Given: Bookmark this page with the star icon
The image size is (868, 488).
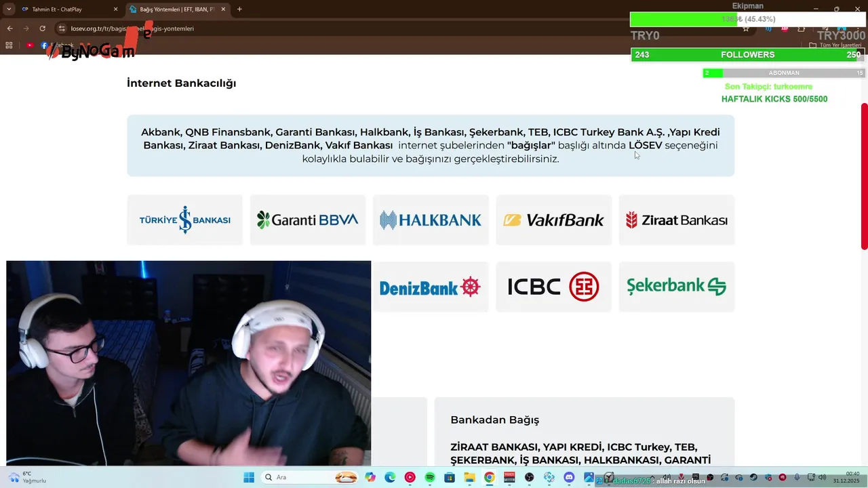Looking at the screenshot, I should coord(746,28).
